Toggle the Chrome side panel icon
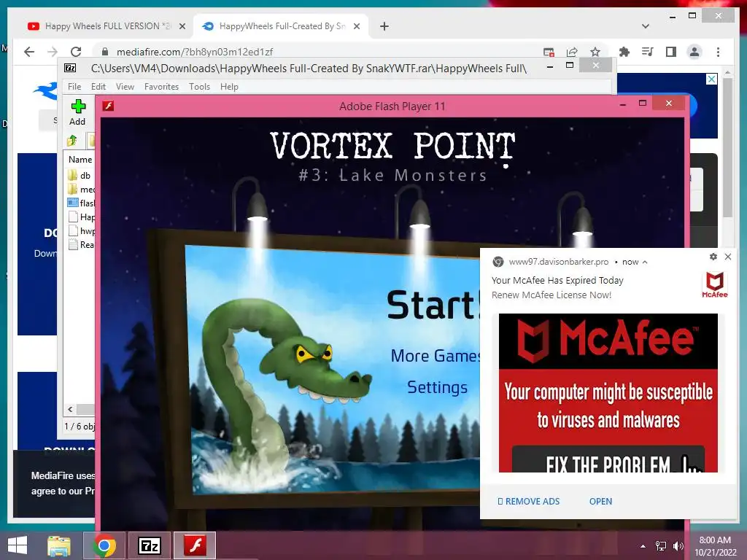Image resolution: width=747 pixels, height=560 pixels. (x=671, y=52)
